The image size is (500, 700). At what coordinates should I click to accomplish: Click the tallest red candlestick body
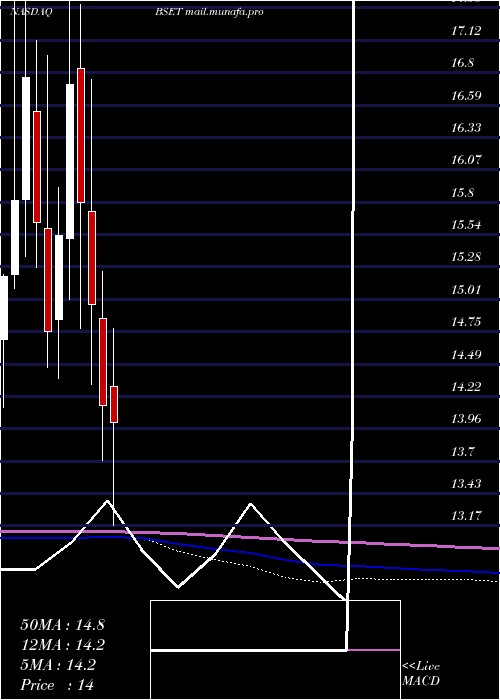[81, 135]
